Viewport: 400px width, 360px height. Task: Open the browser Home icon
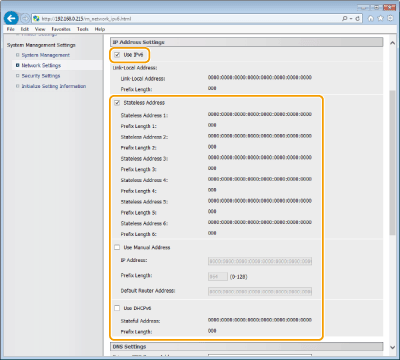pyautogui.click(x=371, y=19)
